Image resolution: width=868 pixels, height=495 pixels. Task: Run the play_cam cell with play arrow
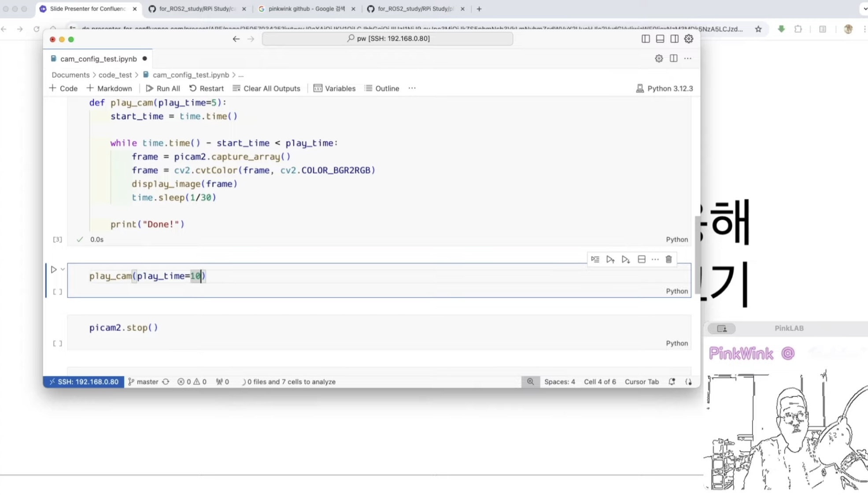[54, 269]
